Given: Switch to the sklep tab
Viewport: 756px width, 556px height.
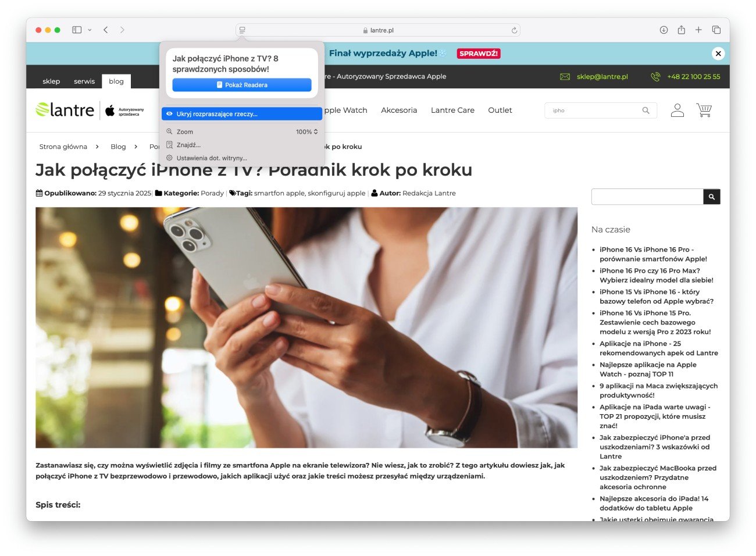Looking at the screenshot, I should [x=51, y=81].
